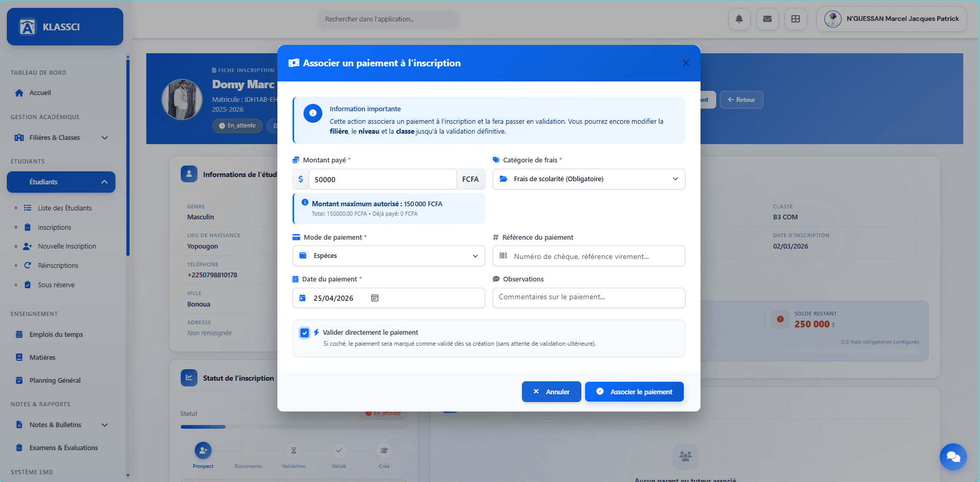The width and height of the screenshot is (980, 482).
Task: Open Réinscriptions menu item
Action: [58, 265]
